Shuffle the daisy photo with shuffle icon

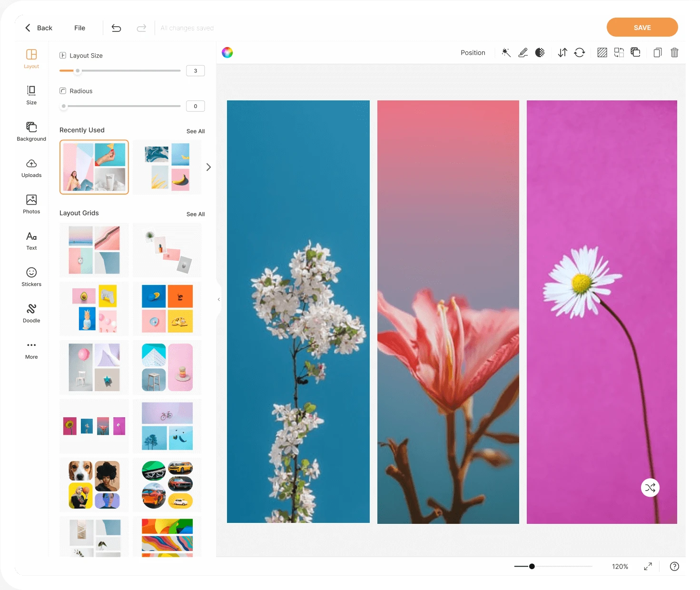pos(650,488)
